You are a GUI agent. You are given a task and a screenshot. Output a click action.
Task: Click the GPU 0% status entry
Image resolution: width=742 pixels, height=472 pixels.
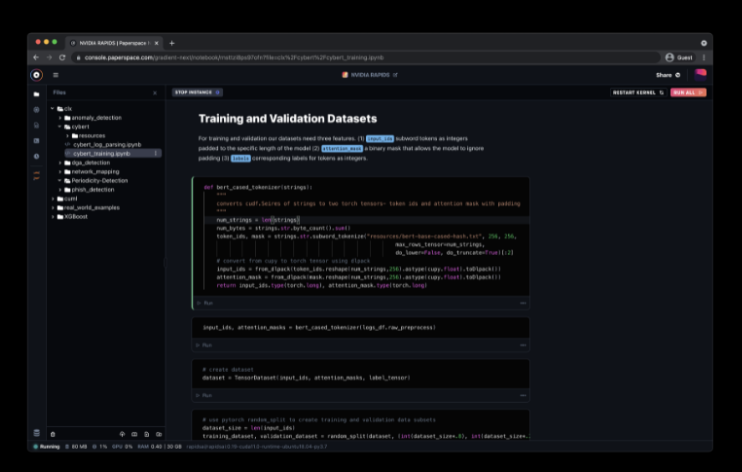point(122,446)
